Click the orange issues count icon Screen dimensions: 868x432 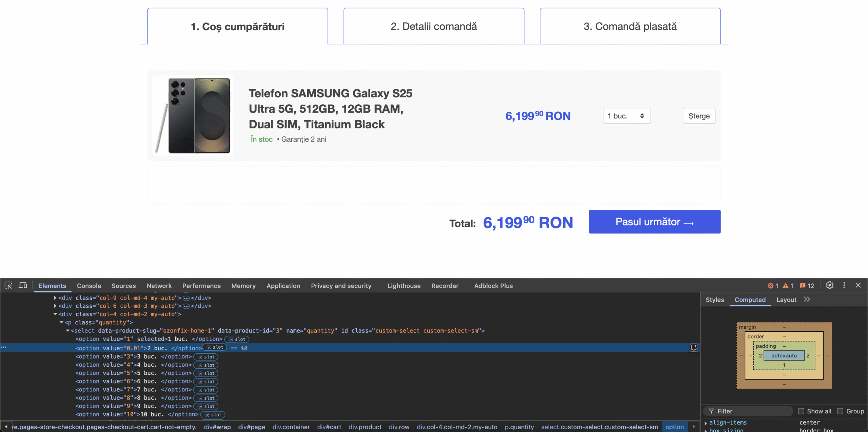click(x=803, y=286)
